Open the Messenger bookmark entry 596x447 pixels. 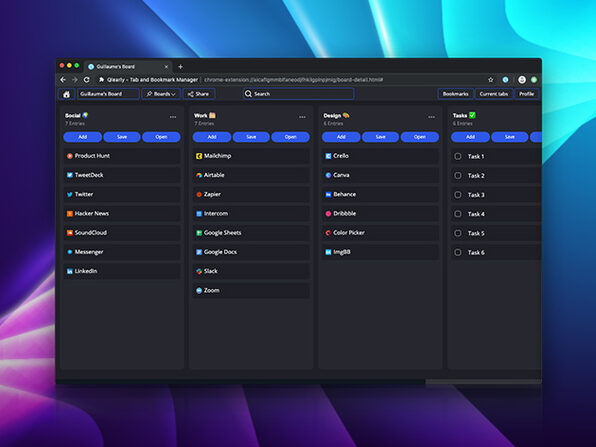pos(122,252)
